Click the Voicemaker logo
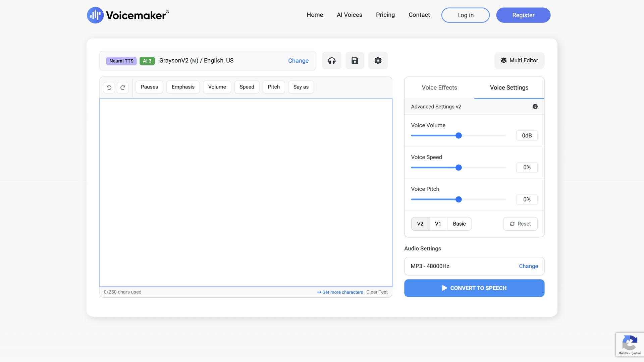This screenshot has height=362, width=644. pyautogui.click(x=128, y=15)
